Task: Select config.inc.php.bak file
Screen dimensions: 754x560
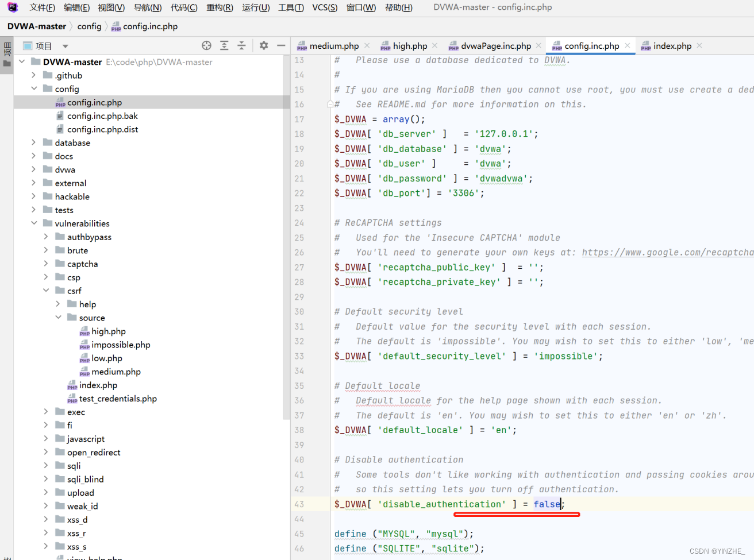Action: pos(102,115)
